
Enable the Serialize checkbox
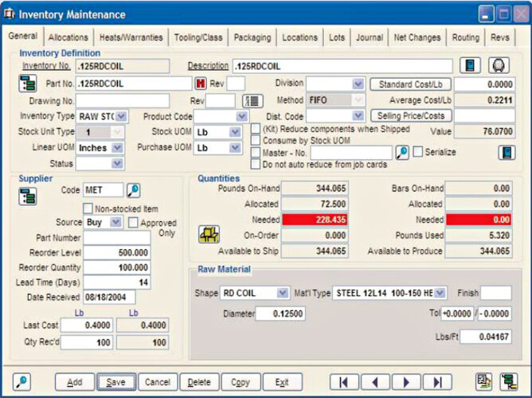point(417,152)
